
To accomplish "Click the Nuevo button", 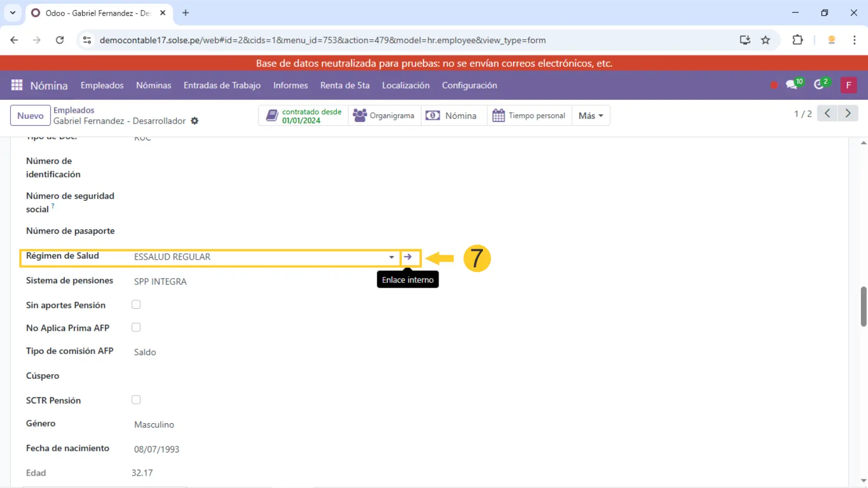I will pos(30,116).
